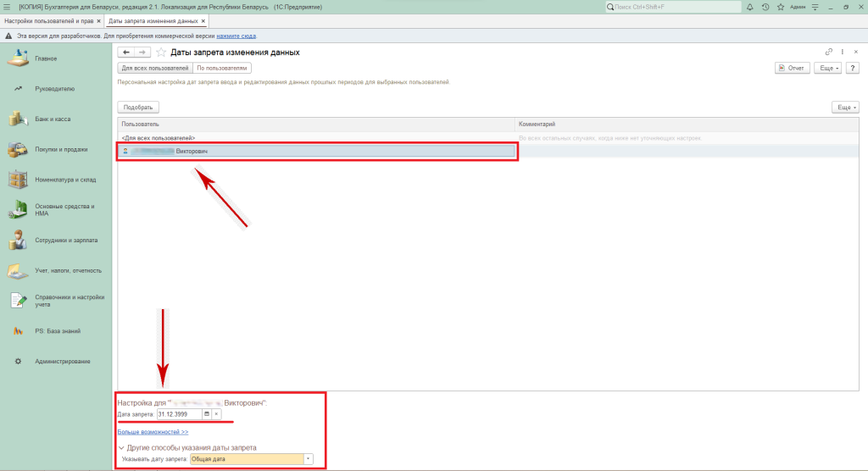Go back with the left arrow button

point(126,53)
